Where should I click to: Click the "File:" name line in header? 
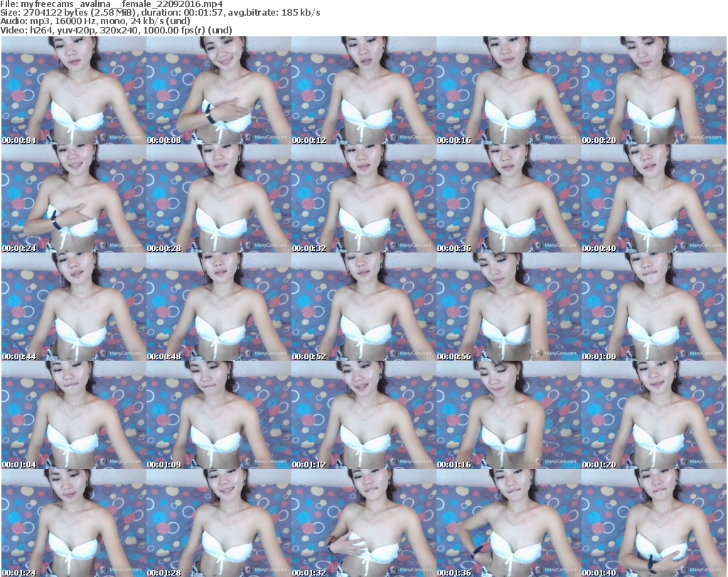(x=112, y=4)
